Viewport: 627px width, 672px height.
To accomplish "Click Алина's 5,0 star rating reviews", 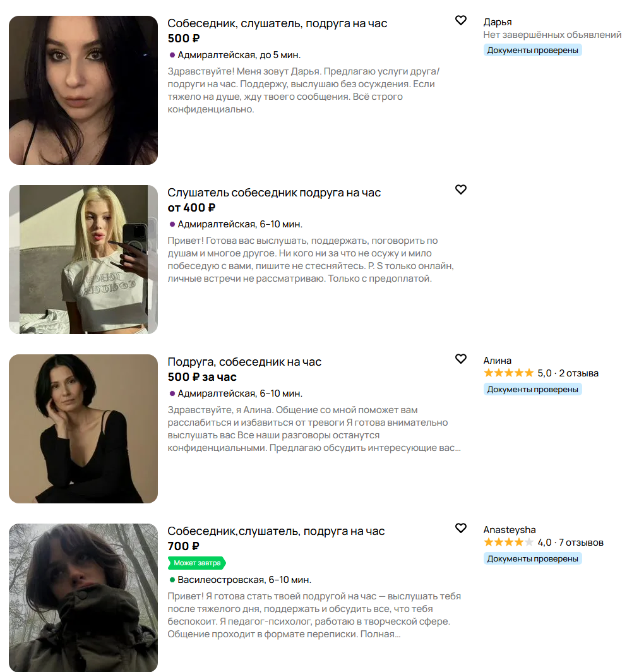I will [541, 373].
